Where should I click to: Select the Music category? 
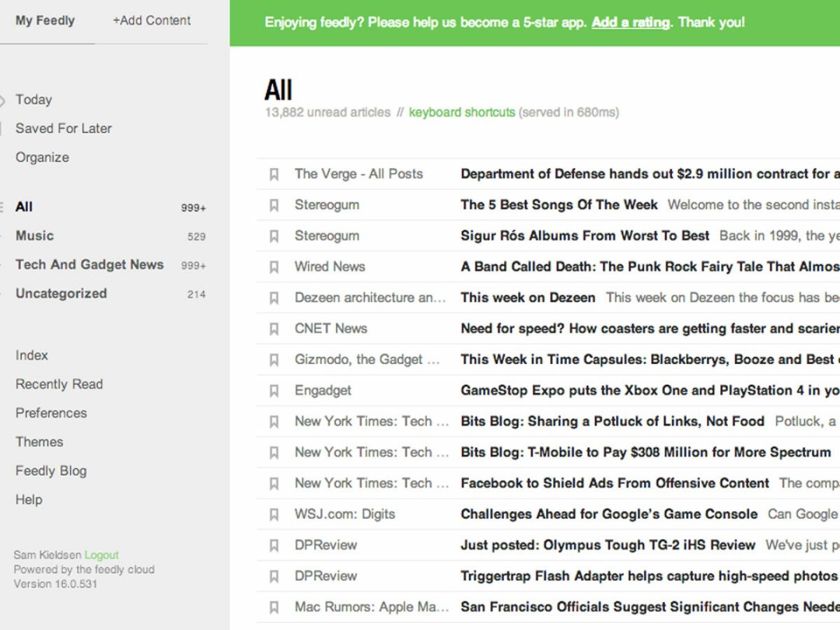[35, 236]
